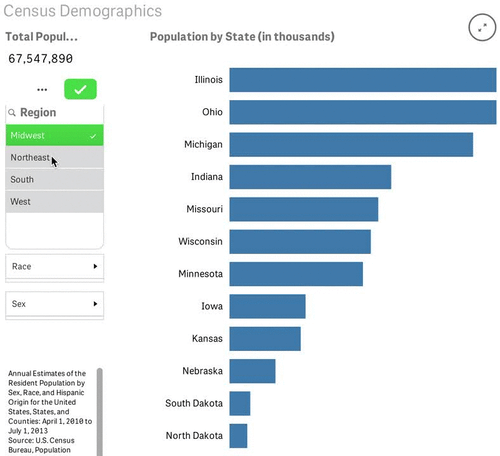Select the Northeast region

[55, 157]
